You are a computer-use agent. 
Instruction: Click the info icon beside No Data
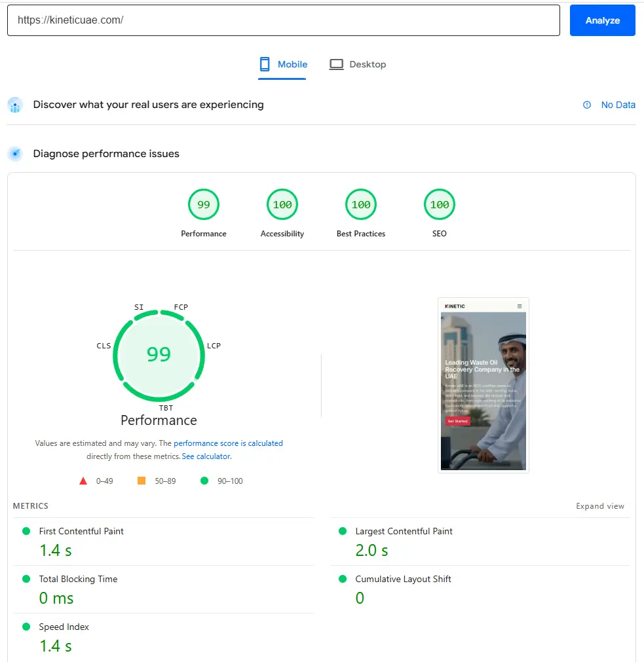(x=587, y=105)
